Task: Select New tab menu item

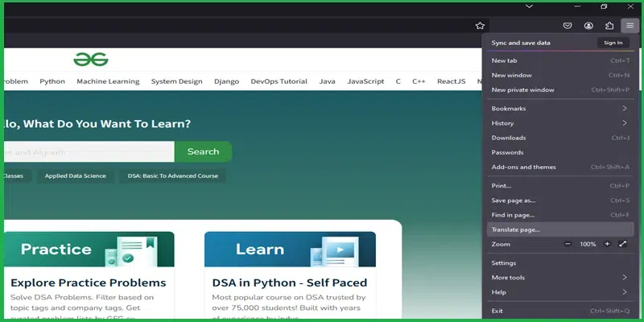Action: pyautogui.click(x=560, y=61)
